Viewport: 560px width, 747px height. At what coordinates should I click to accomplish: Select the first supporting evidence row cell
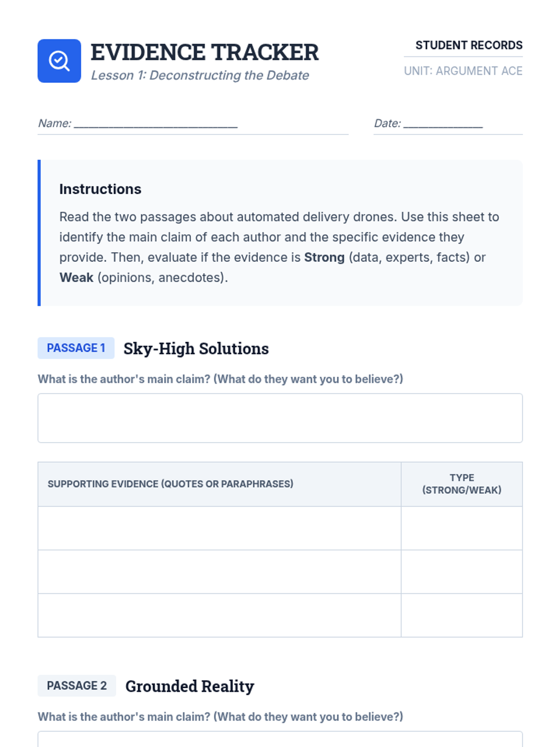(219, 528)
